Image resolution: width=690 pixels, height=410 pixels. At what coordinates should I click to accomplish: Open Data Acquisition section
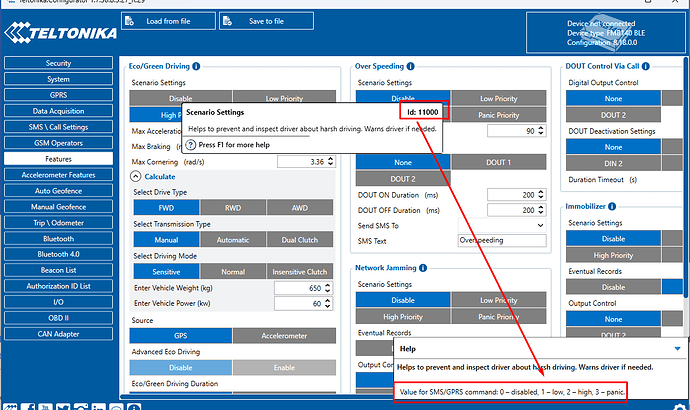pos(59,111)
